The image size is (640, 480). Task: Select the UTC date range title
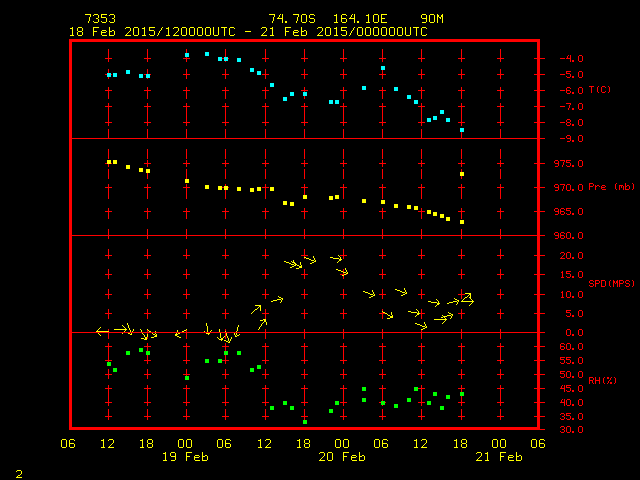tap(248, 32)
